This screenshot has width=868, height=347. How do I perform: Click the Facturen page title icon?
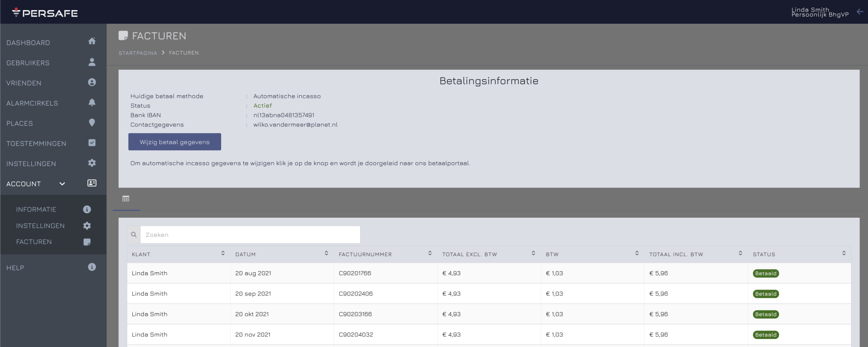click(123, 36)
